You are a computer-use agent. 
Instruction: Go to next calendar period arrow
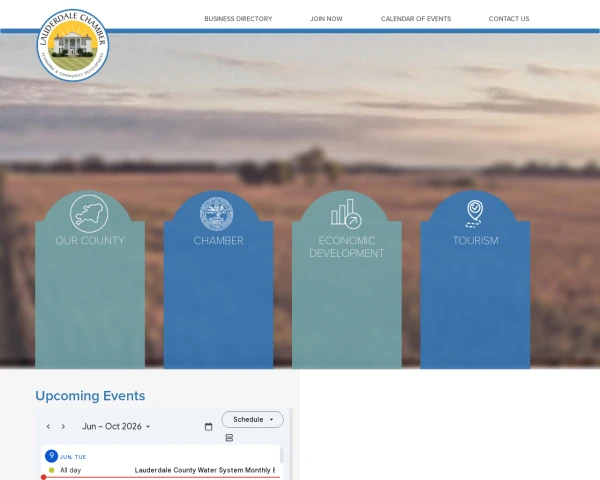tap(63, 426)
